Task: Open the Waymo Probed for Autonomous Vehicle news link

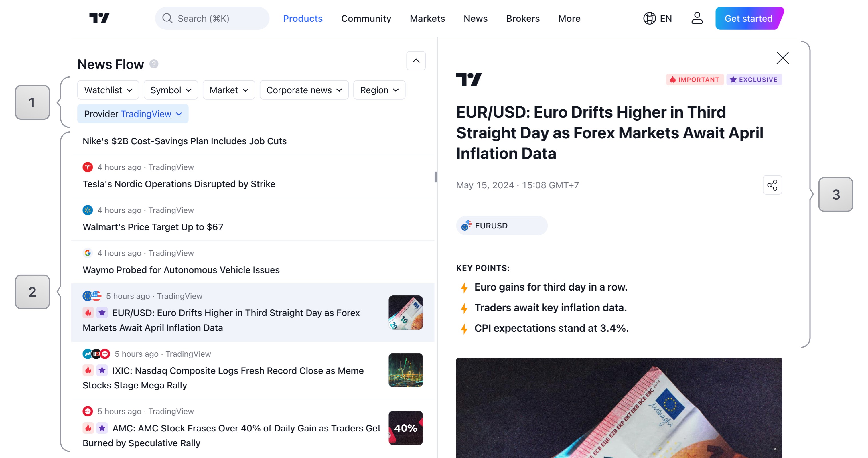Action: (181, 270)
